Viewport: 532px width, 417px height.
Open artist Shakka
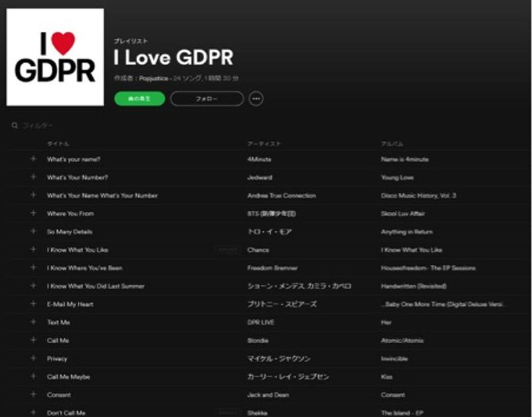point(257,413)
